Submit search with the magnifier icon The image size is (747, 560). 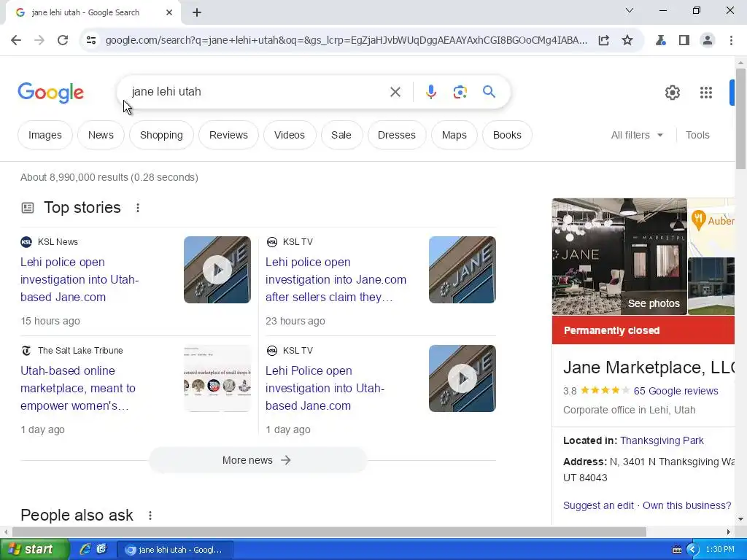[x=489, y=91]
